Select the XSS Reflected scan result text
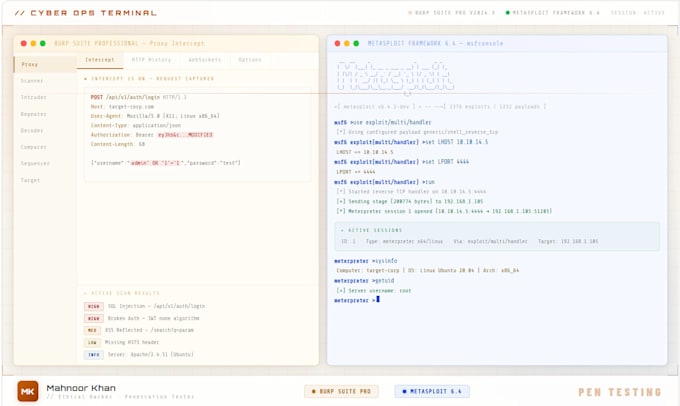The height and width of the screenshot is (406, 680). pos(150,330)
